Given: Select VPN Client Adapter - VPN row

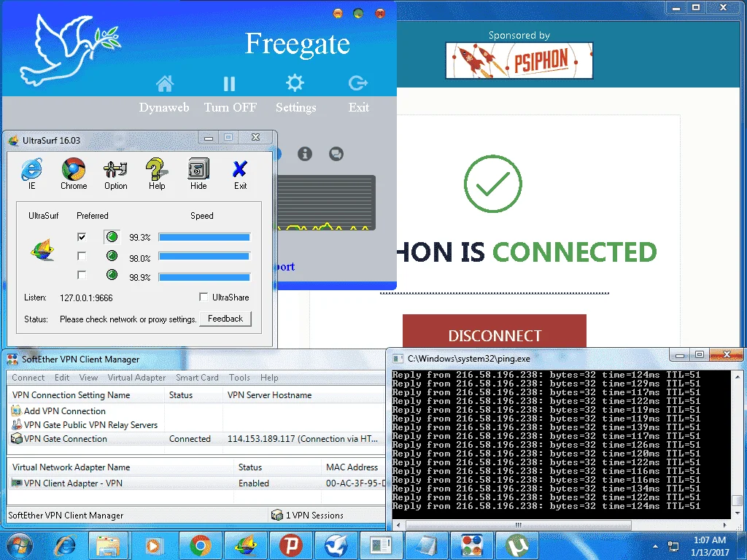Looking at the screenshot, I should (196, 483).
